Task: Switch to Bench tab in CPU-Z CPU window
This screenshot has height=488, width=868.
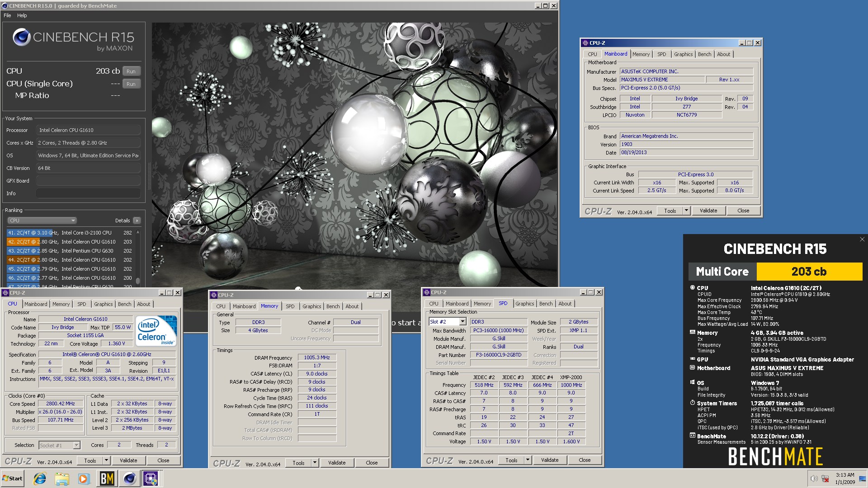Action: pyautogui.click(x=124, y=304)
